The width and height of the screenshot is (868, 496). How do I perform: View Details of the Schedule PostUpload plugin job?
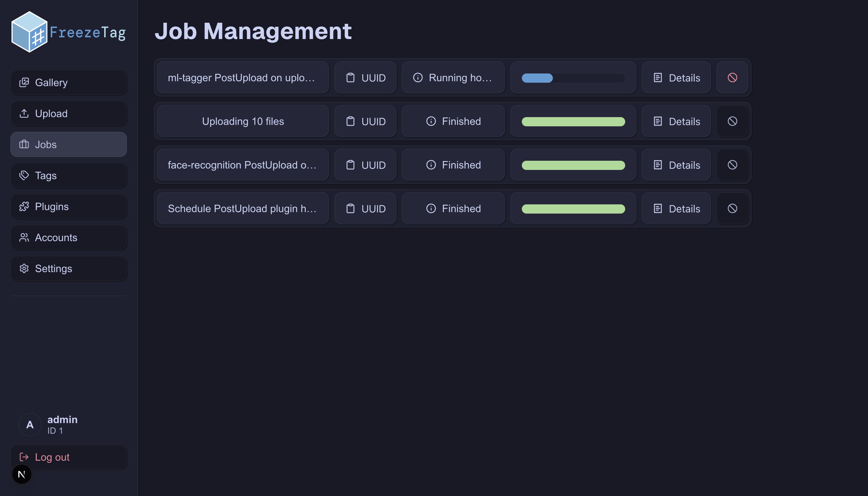coord(676,208)
